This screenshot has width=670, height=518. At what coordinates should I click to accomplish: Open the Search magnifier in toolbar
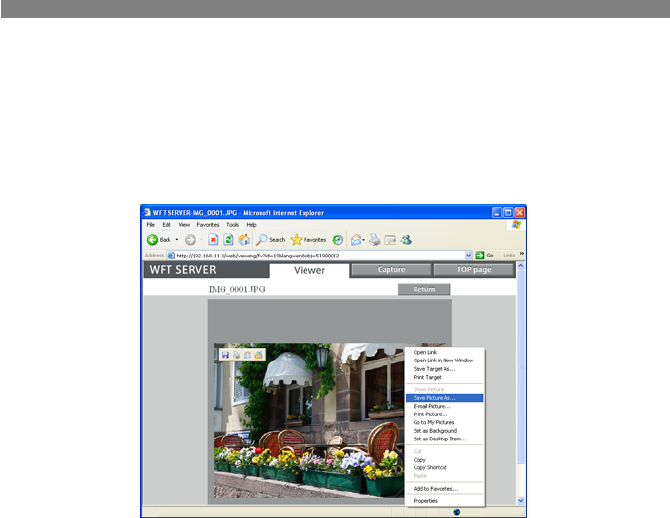point(270,240)
